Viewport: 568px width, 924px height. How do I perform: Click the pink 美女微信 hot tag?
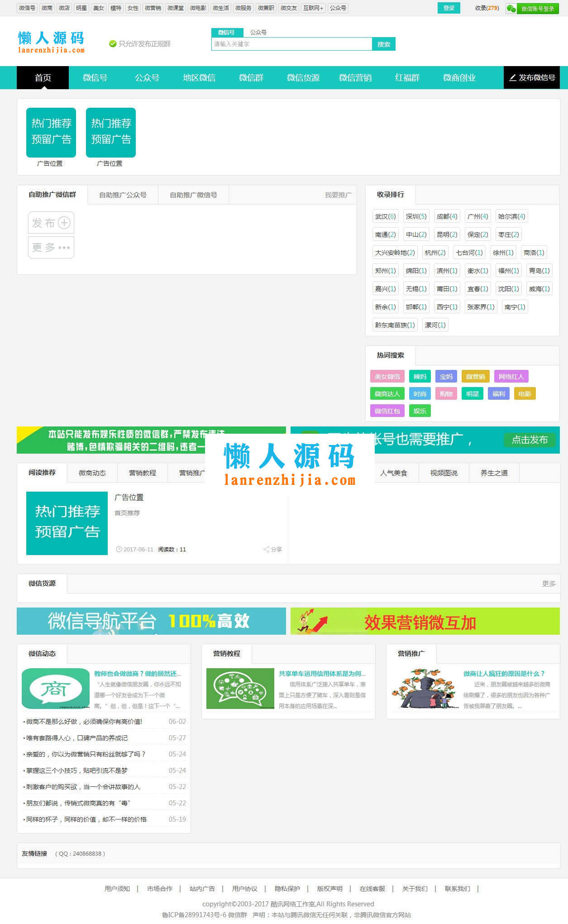(x=387, y=377)
